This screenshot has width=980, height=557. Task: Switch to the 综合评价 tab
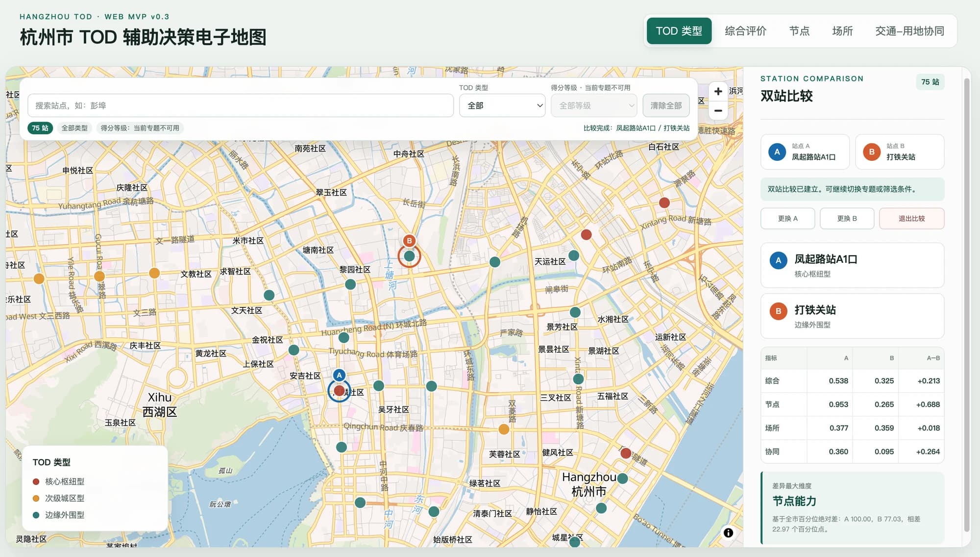click(x=745, y=31)
